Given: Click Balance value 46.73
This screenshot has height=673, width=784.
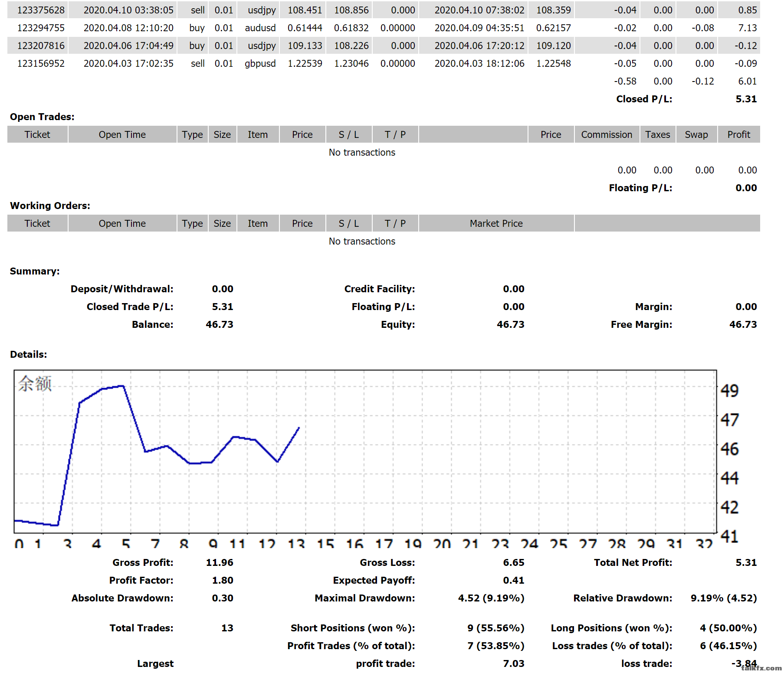Looking at the screenshot, I should point(220,324).
